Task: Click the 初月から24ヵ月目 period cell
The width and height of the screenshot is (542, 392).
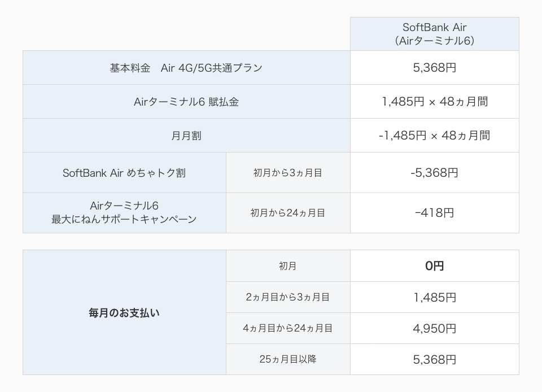Action: point(288,213)
